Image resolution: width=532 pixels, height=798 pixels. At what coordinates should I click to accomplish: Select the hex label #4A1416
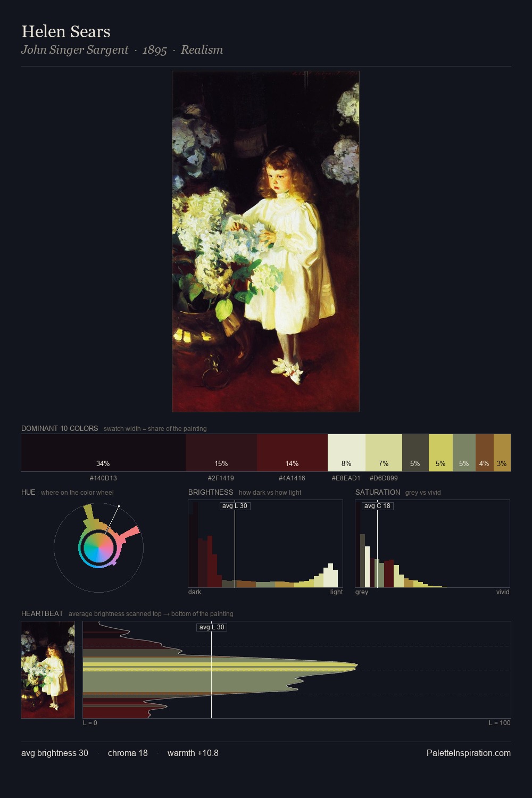(x=292, y=478)
